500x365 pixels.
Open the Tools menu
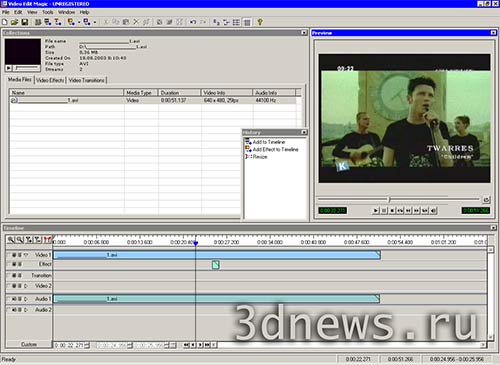[x=48, y=12]
